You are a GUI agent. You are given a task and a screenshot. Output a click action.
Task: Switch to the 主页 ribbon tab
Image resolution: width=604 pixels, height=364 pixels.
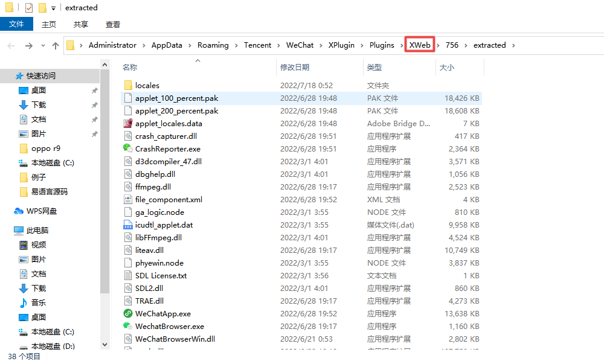[49, 24]
